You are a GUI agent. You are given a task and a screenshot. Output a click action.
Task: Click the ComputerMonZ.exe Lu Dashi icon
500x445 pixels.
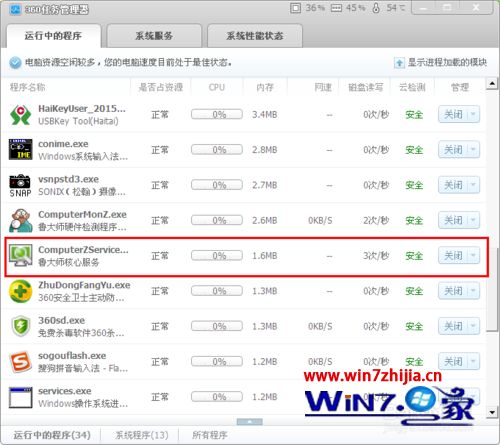pyautogui.click(x=21, y=220)
